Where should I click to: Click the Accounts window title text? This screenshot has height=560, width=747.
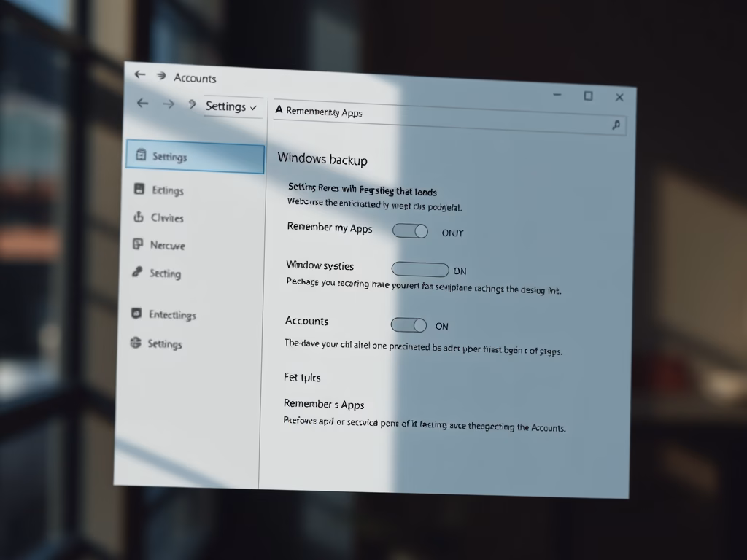(195, 78)
